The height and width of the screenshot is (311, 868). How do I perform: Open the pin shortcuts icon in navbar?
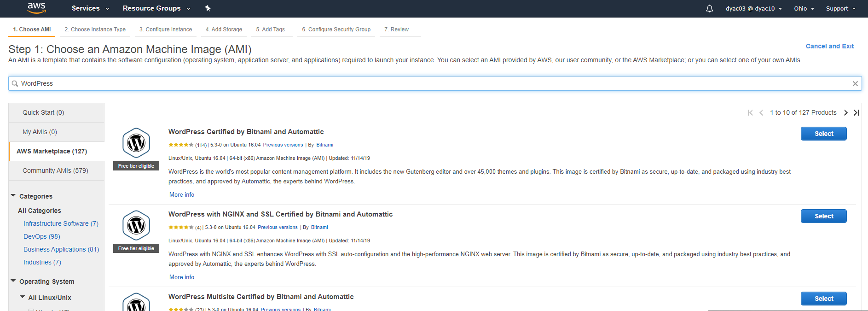208,8
